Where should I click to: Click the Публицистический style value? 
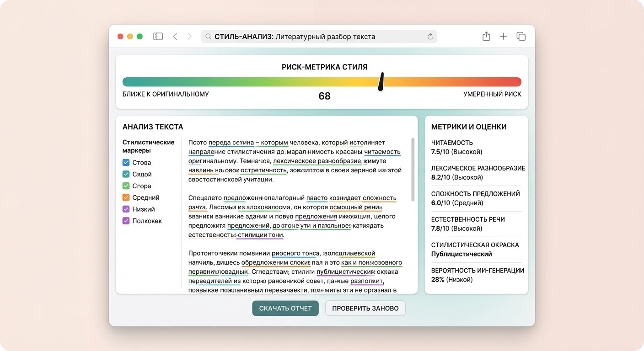point(462,254)
